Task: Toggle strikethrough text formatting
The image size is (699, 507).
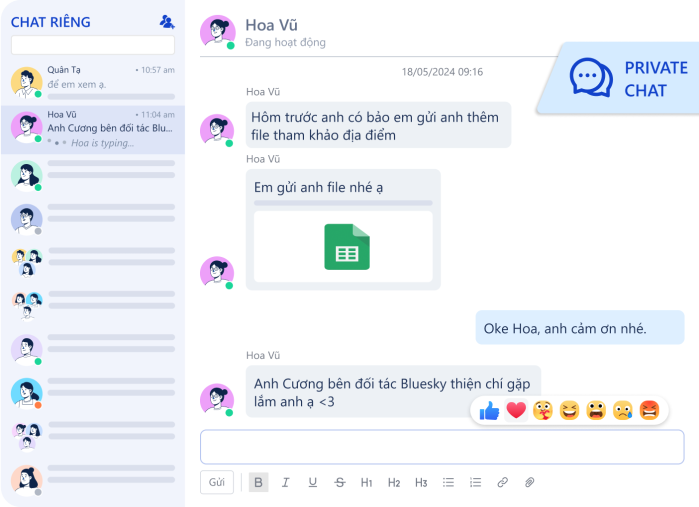Action: pyautogui.click(x=340, y=482)
